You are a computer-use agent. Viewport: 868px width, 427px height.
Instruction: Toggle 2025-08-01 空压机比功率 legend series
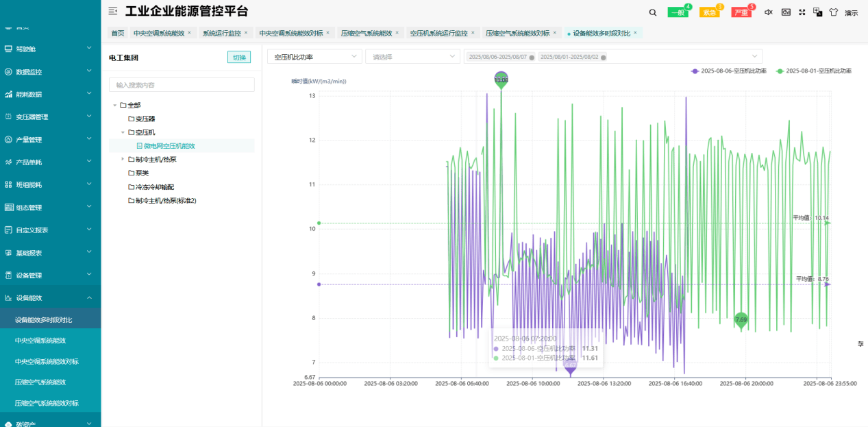tap(813, 71)
